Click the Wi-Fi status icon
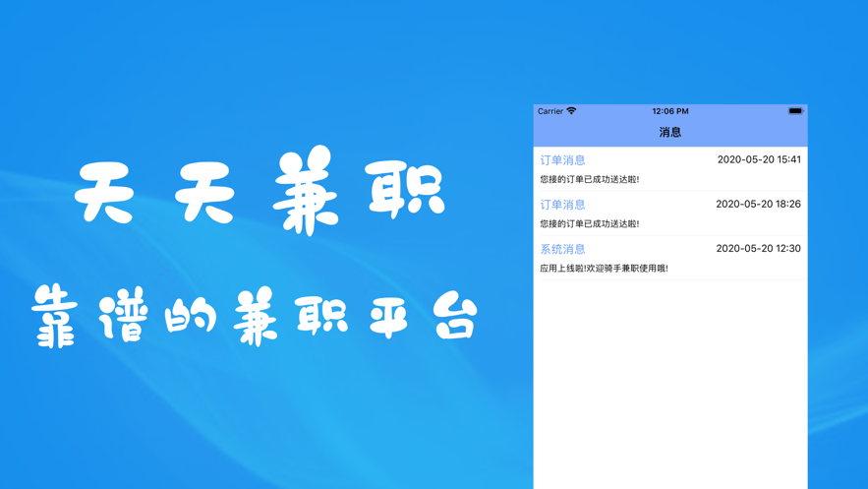The width and height of the screenshot is (868, 489). pos(571,111)
